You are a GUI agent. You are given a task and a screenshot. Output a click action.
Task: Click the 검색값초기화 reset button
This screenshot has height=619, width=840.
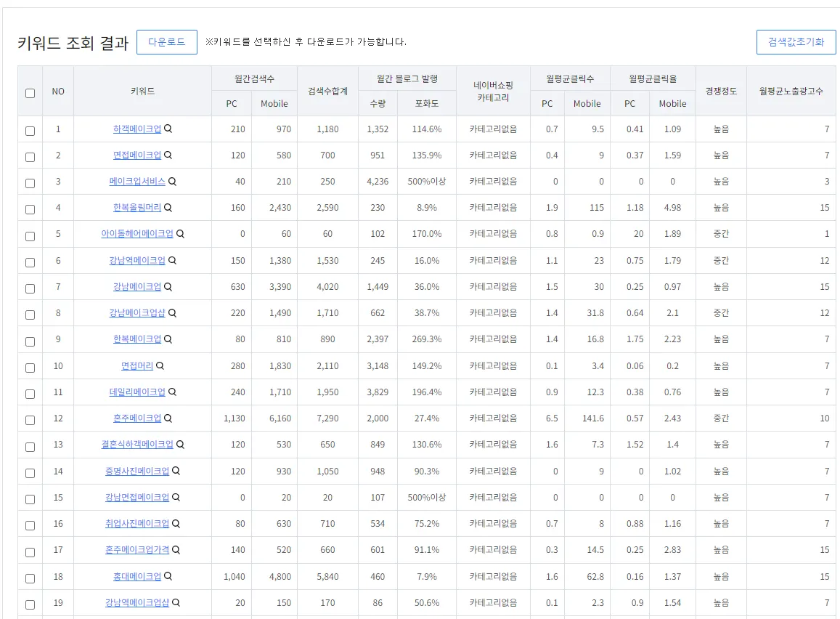(796, 41)
